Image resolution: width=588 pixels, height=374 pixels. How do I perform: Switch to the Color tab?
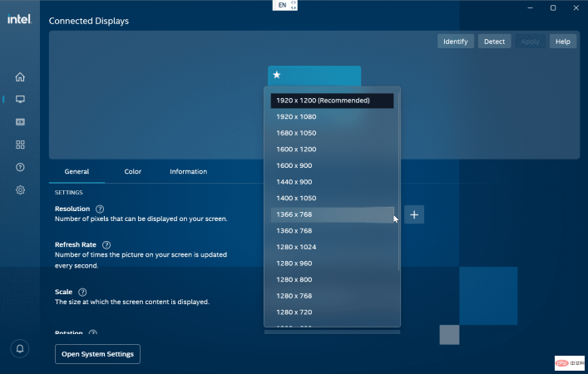coord(133,171)
